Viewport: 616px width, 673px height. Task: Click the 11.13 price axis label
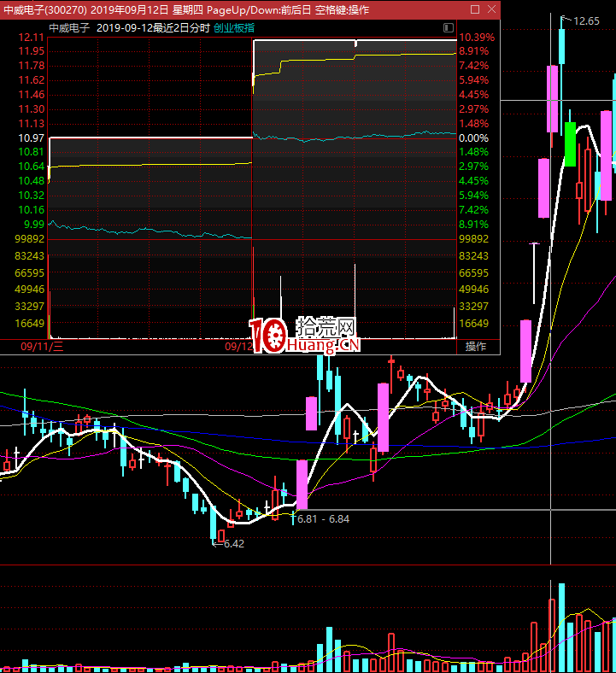point(32,124)
